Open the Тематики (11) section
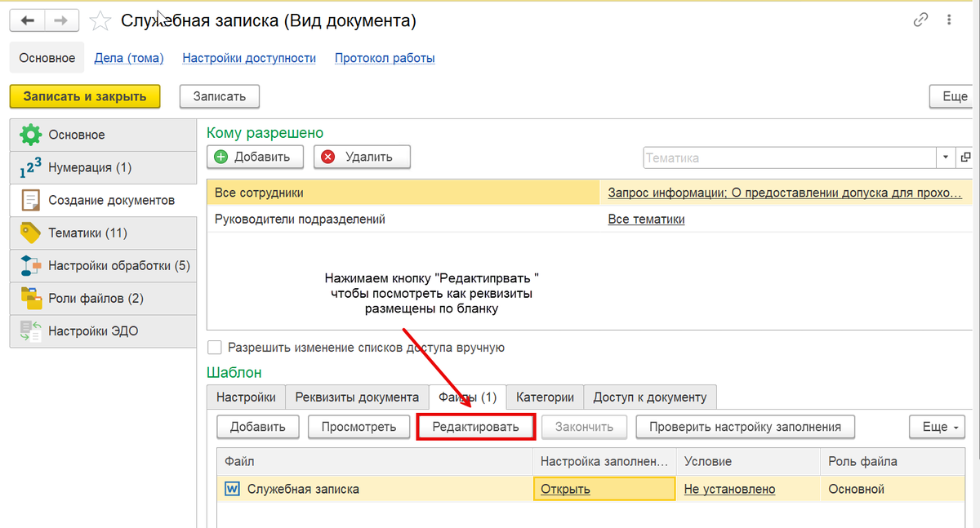 click(103, 233)
